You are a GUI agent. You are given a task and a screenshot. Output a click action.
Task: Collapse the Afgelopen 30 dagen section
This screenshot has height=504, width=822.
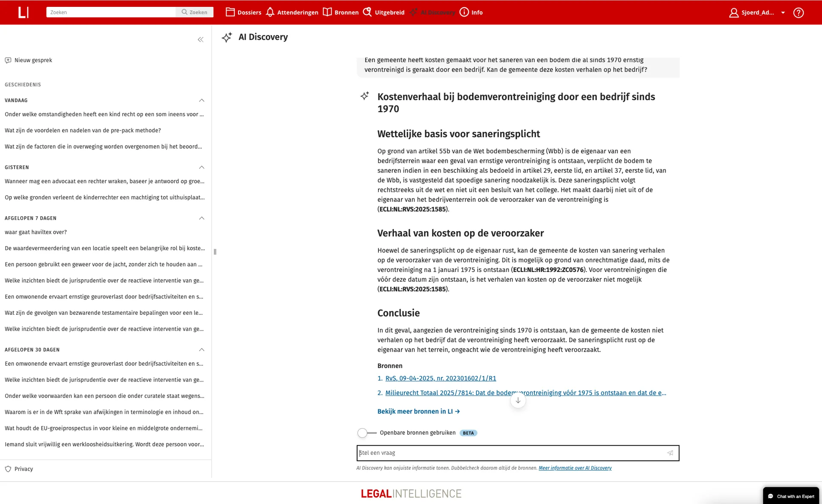(x=202, y=350)
